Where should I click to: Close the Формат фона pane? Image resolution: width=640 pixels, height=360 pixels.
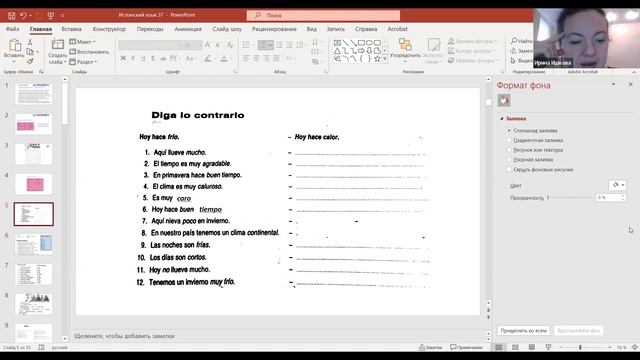[630, 84]
